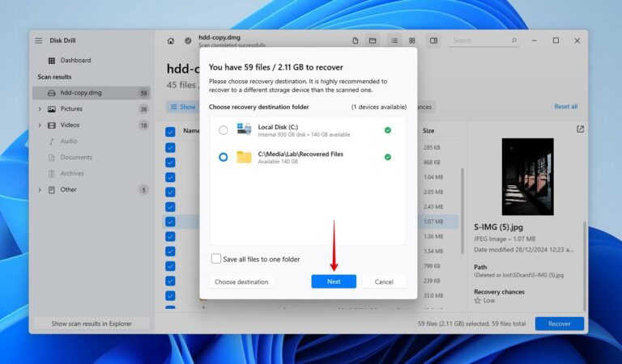Open the Dashboard in sidebar
622x364 pixels.
point(75,61)
